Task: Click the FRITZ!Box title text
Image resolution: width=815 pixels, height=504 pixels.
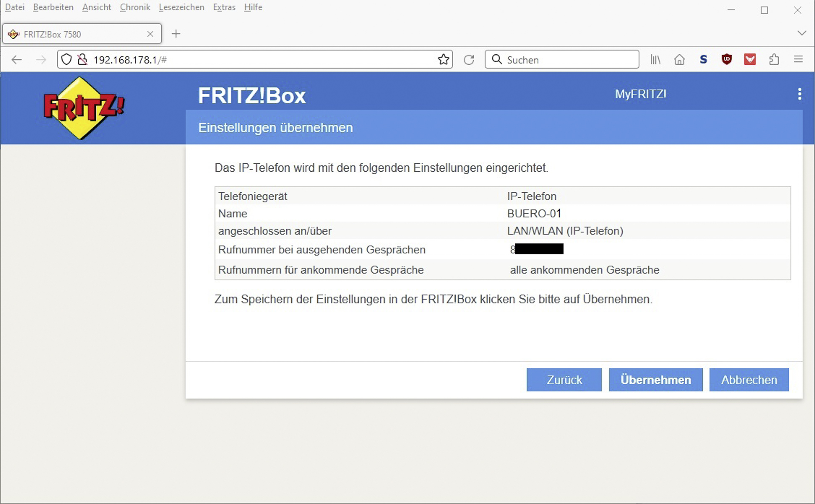Action: (252, 96)
